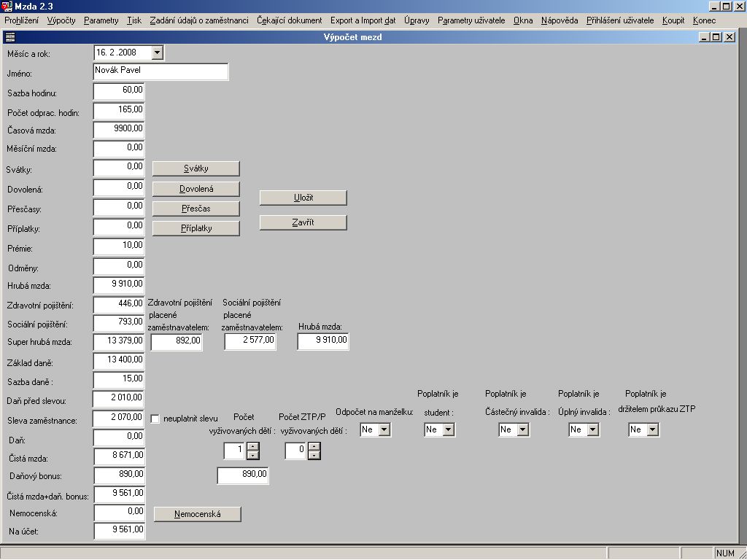Click the Časová mzda field

(119, 130)
